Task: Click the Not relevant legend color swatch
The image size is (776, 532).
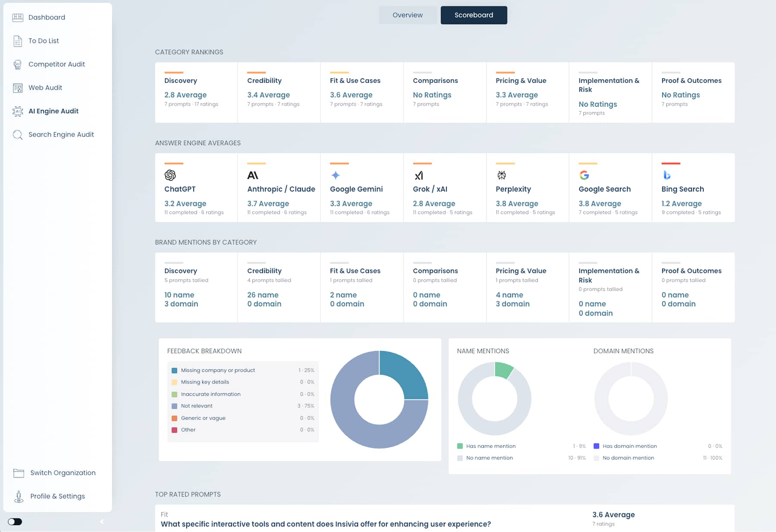Action: [175, 406]
